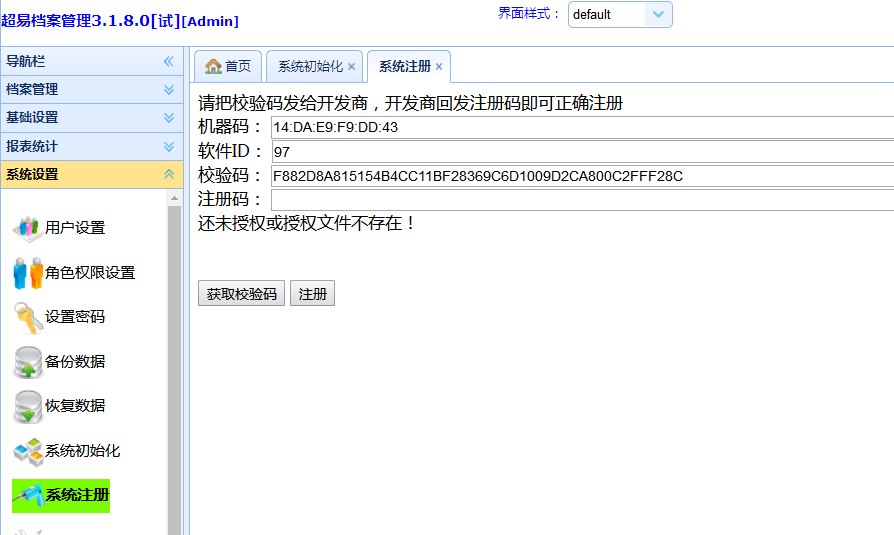This screenshot has height=535, width=894.
Task: Click 设置密码 menu label
Action: point(75,317)
